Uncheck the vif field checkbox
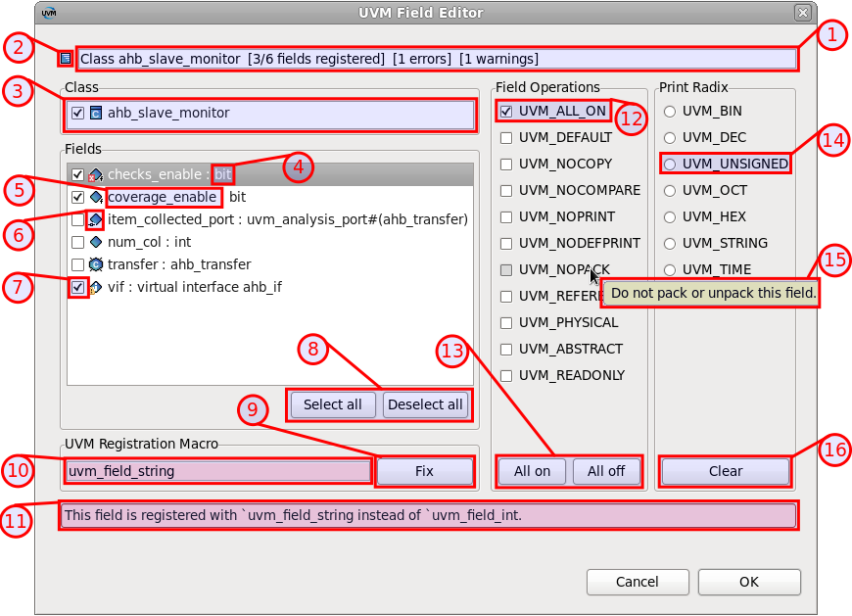This screenshot has height=616, width=852. (76, 287)
